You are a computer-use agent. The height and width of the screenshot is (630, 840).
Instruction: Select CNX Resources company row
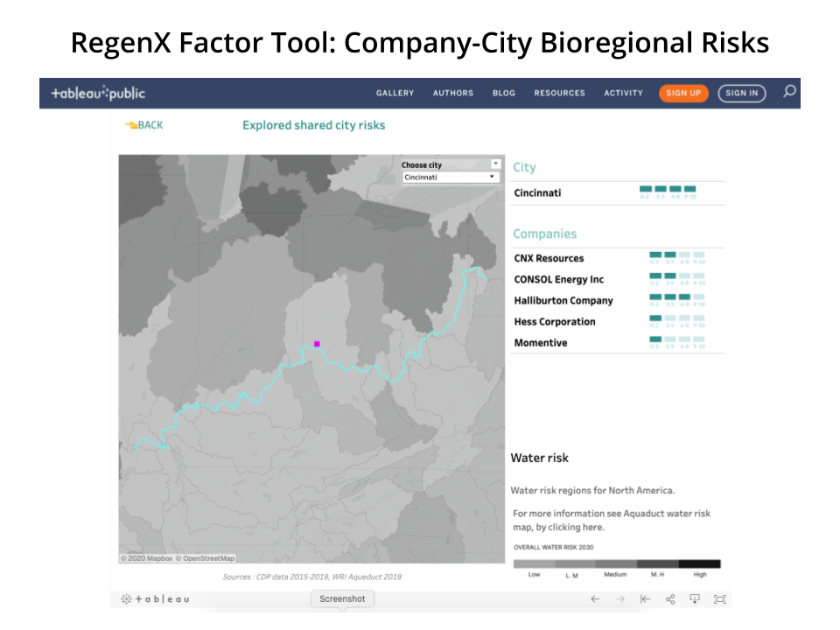tap(617, 258)
